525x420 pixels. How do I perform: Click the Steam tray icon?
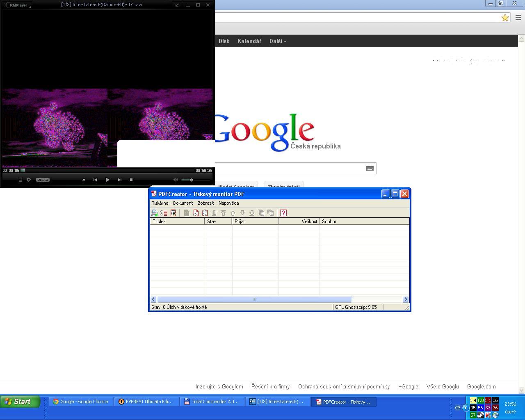(480, 415)
